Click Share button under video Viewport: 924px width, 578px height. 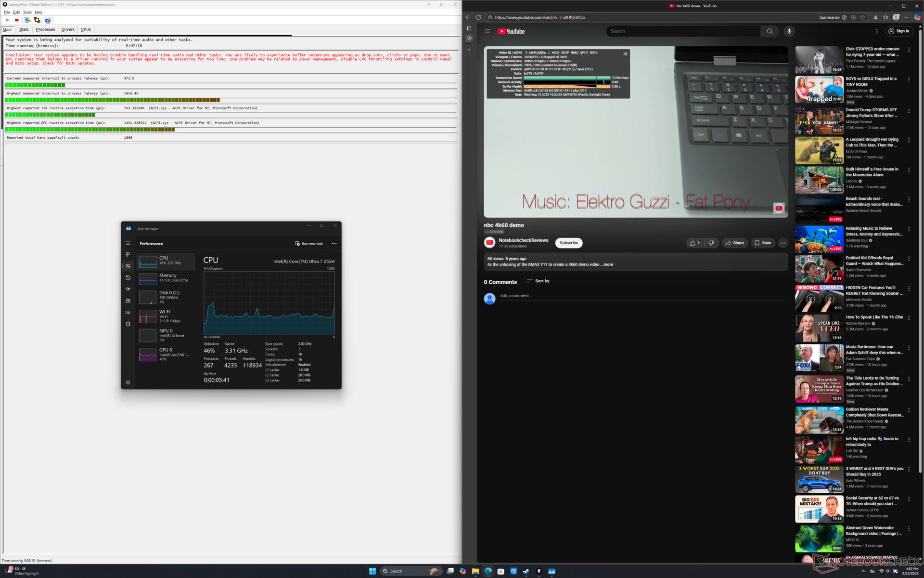pyautogui.click(x=735, y=243)
